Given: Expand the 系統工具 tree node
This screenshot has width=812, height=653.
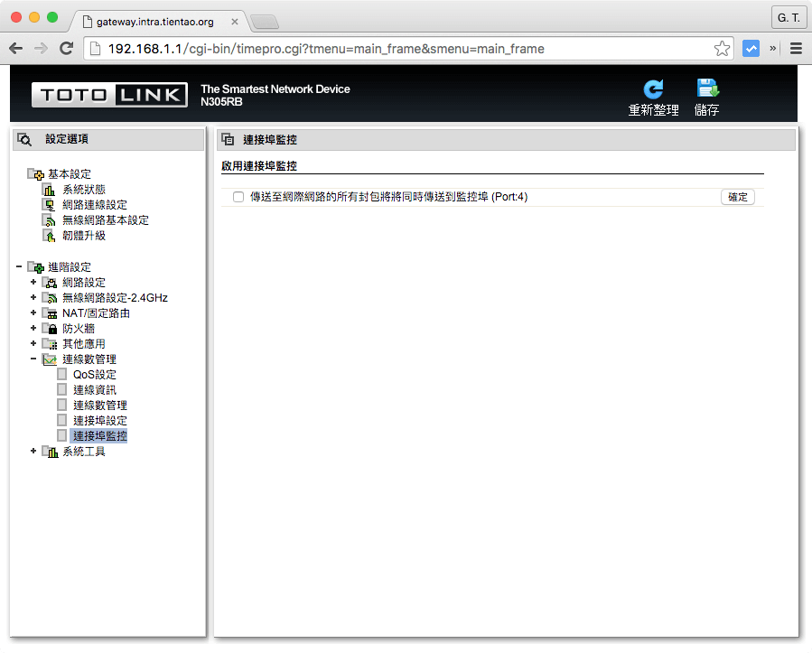Looking at the screenshot, I should [x=33, y=452].
